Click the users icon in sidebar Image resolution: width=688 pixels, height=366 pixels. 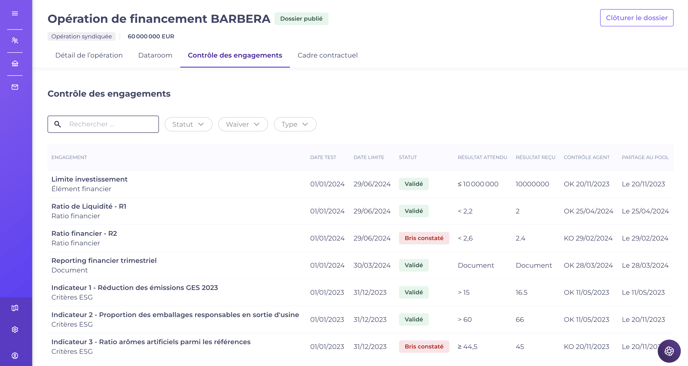15,41
